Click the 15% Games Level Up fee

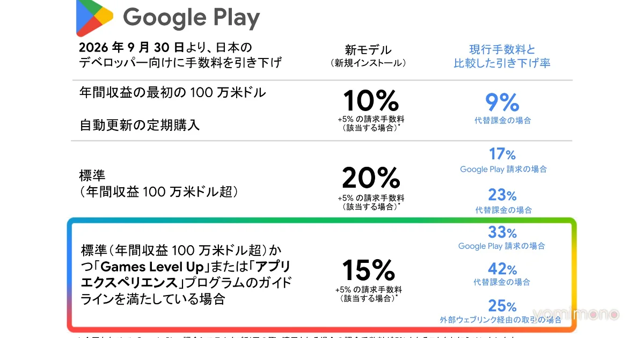[x=369, y=270]
